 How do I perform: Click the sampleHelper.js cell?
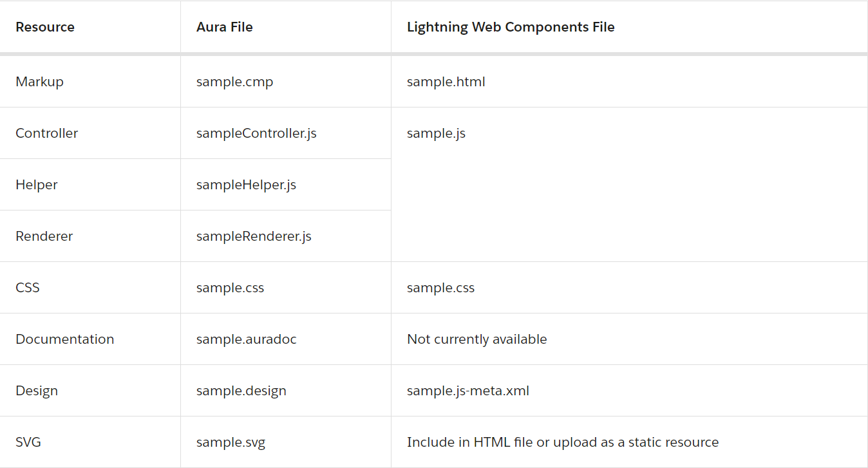click(246, 185)
